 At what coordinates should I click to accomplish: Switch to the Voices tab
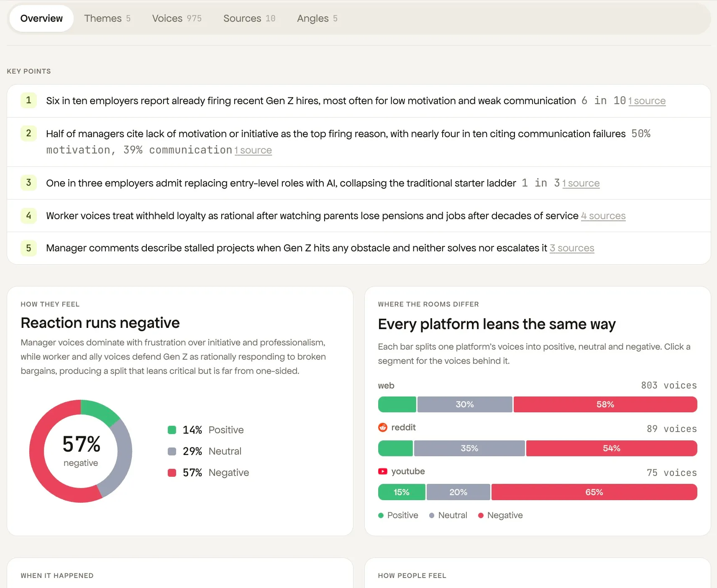[x=177, y=18]
